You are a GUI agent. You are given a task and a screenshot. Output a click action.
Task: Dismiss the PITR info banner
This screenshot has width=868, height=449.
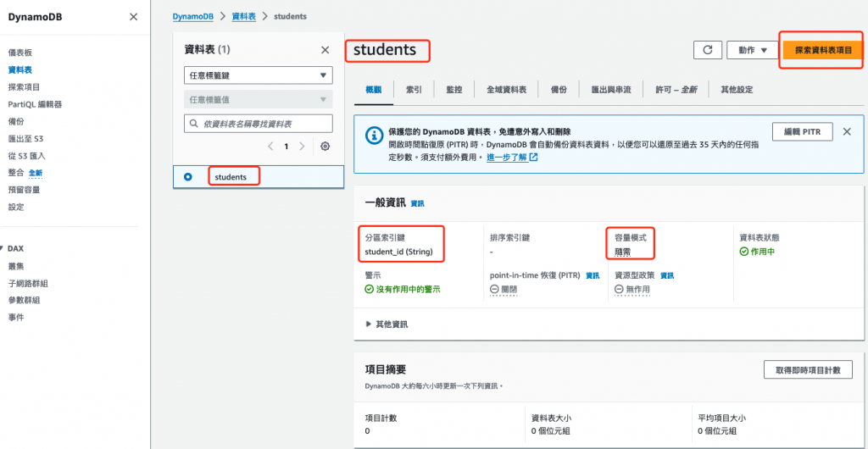click(x=847, y=131)
